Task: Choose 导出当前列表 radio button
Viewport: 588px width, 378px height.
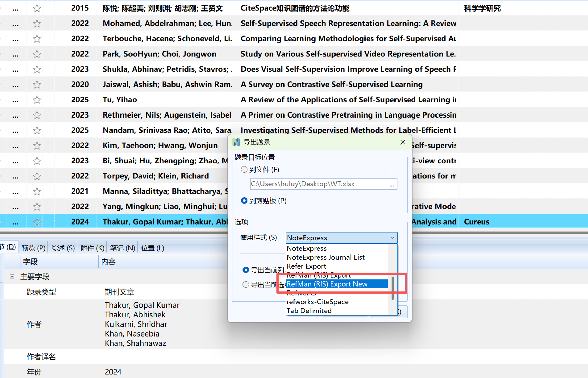Action: tap(246, 270)
